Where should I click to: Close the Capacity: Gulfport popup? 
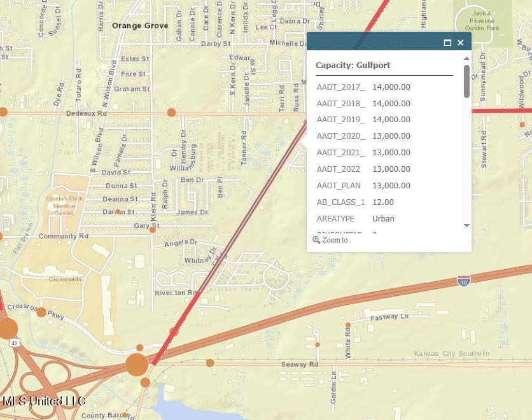coord(461,43)
